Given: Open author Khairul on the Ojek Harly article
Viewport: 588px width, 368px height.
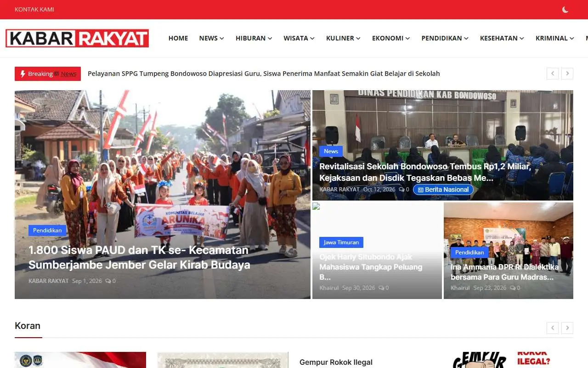Looking at the screenshot, I should click(x=329, y=288).
